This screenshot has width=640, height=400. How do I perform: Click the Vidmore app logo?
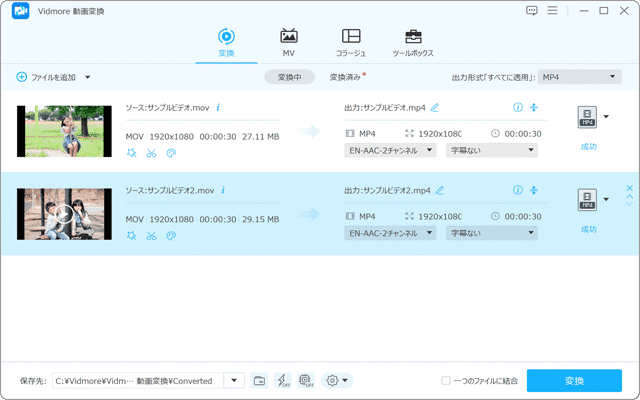click(x=20, y=11)
